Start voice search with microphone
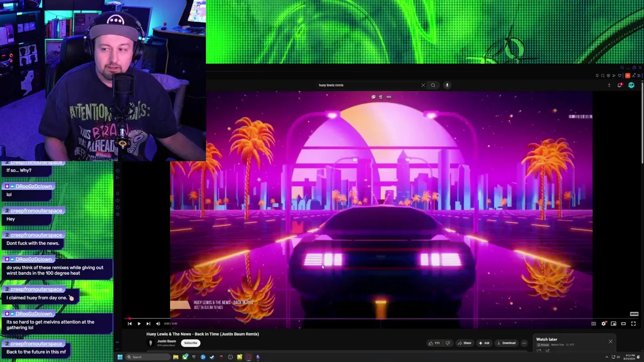Screen dimensions: 644x362 (x=447, y=85)
